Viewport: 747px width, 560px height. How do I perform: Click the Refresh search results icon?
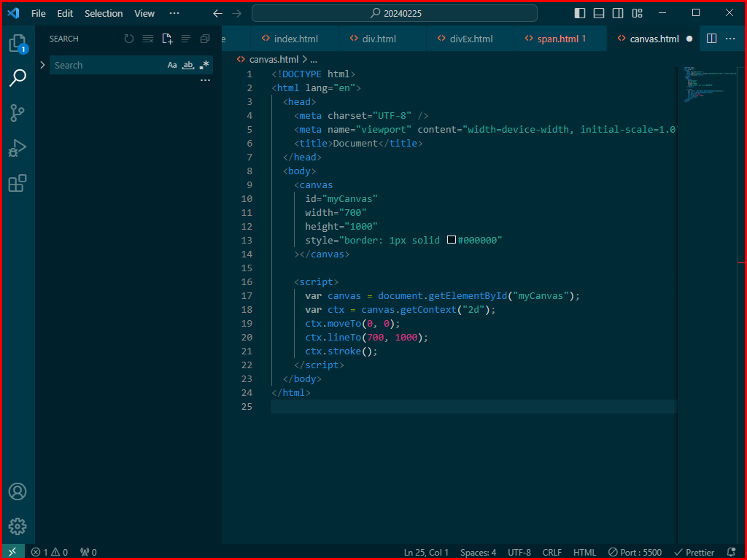(129, 39)
